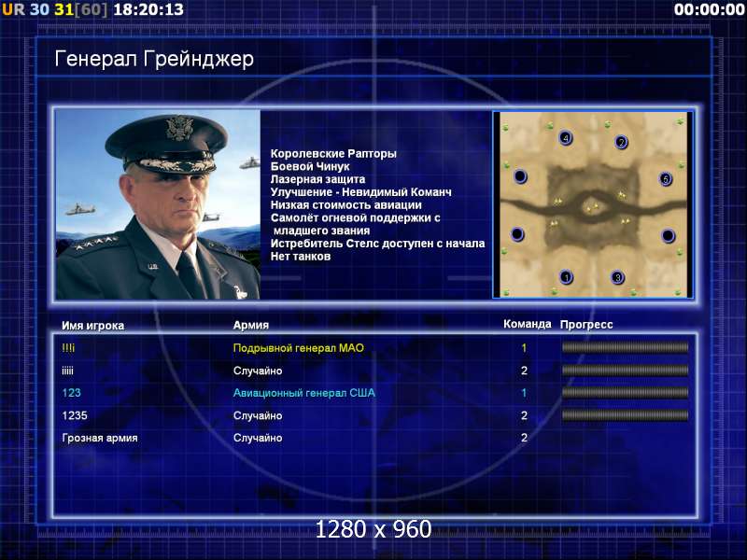747x560 pixels.
Task: Click the 'Нет танков' line
Action: (301, 256)
